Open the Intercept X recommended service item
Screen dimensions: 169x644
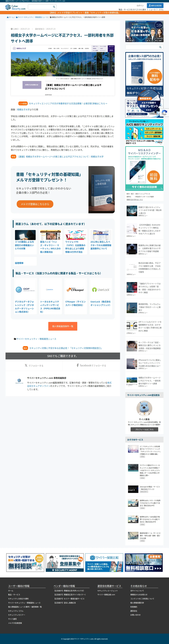coord(144,489)
